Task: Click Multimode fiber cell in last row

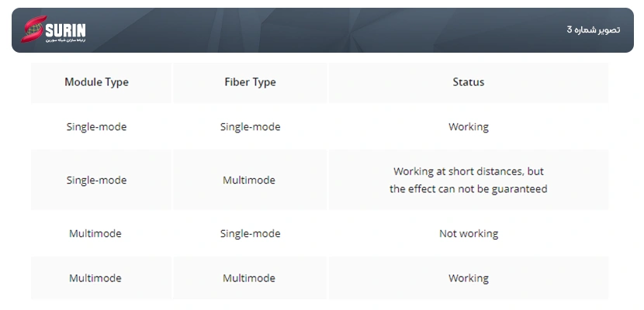Action: coord(249,278)
